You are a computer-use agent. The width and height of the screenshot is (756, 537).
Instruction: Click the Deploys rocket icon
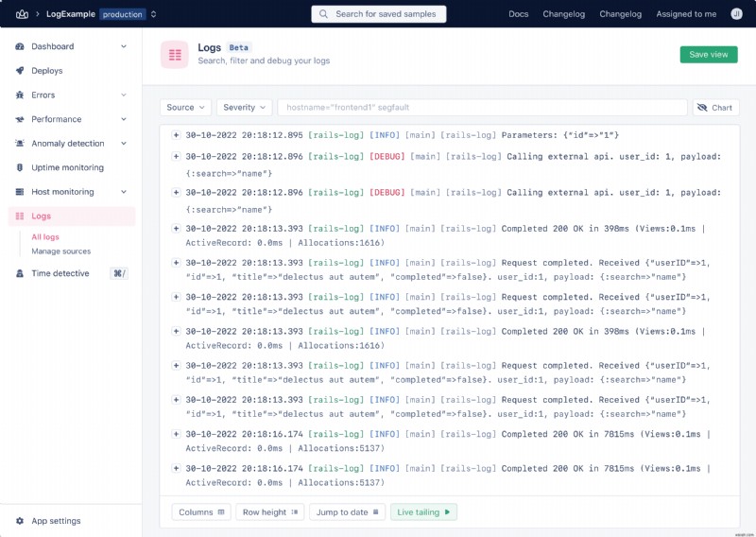pyautogui.click(x=20, y=71)
